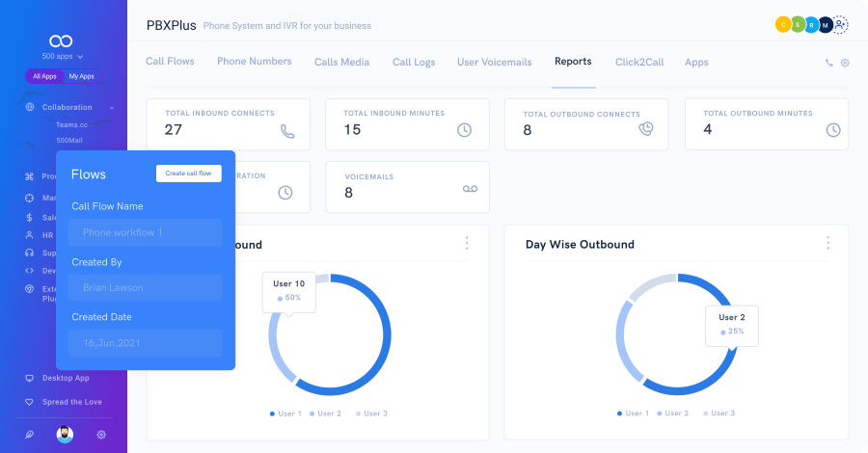Click the yellow C user avatar
Viewport: 868px width, 453px height.
point(783,24)
